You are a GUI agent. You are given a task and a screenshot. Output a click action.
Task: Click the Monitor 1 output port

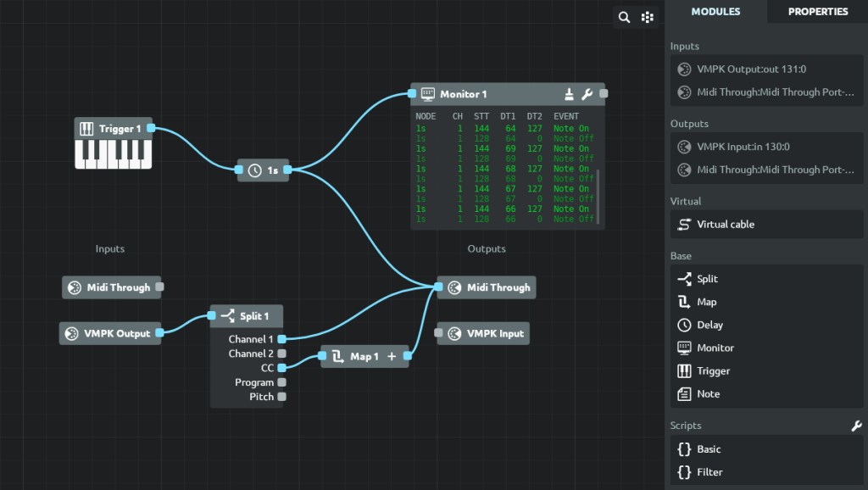click(604, 94)
